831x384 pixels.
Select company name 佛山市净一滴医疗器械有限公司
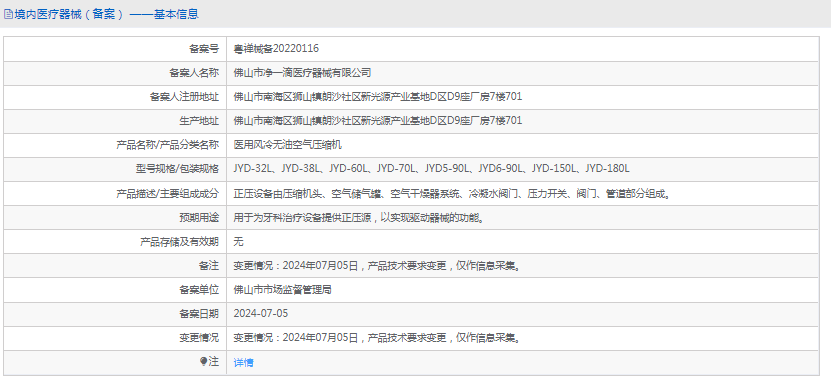tap(302, 73)
